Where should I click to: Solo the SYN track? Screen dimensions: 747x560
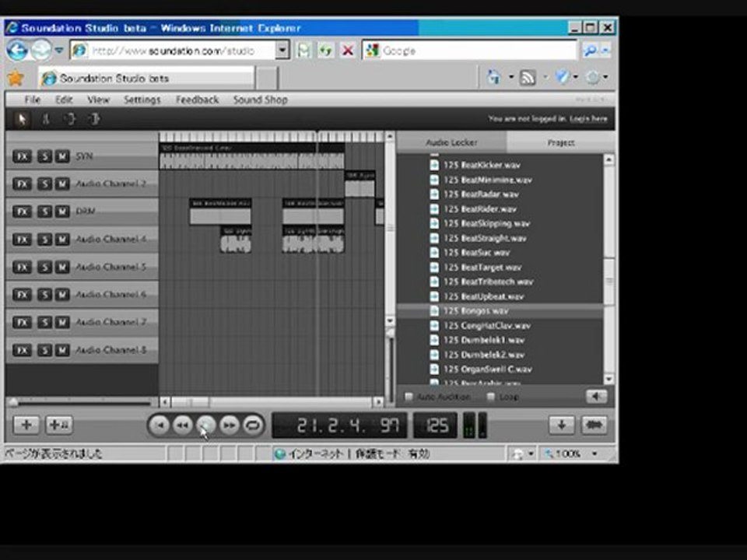[44, 156]
